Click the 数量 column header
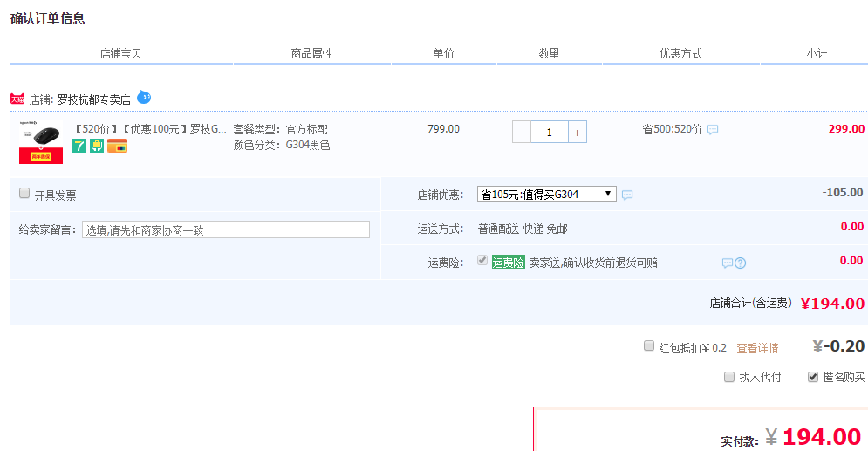 pyautogui.click(x=549, y=54)
